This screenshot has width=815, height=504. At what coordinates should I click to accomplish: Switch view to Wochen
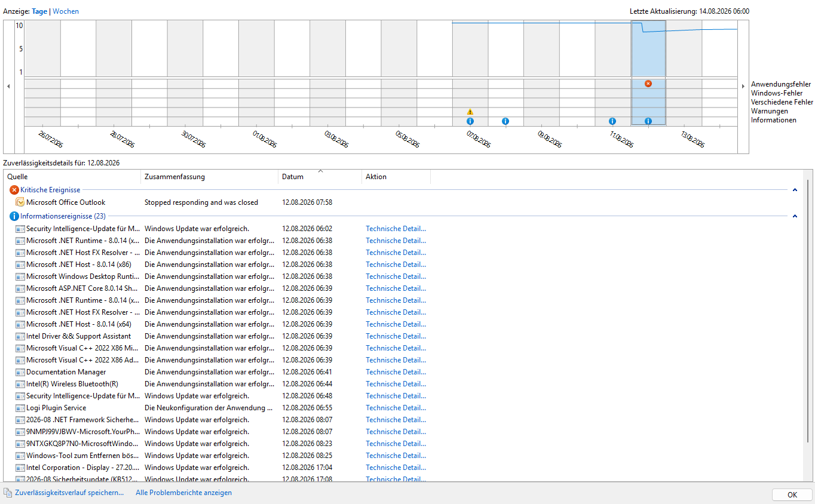66,11
